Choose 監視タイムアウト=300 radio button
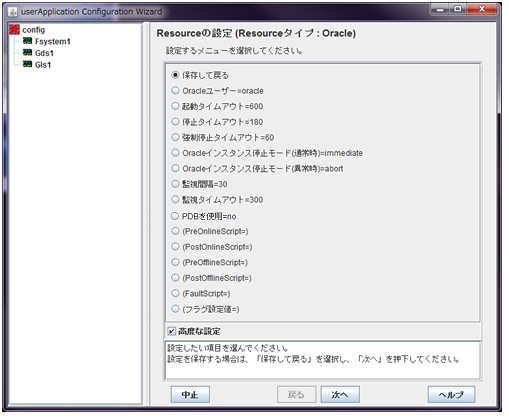 [175, 199]
